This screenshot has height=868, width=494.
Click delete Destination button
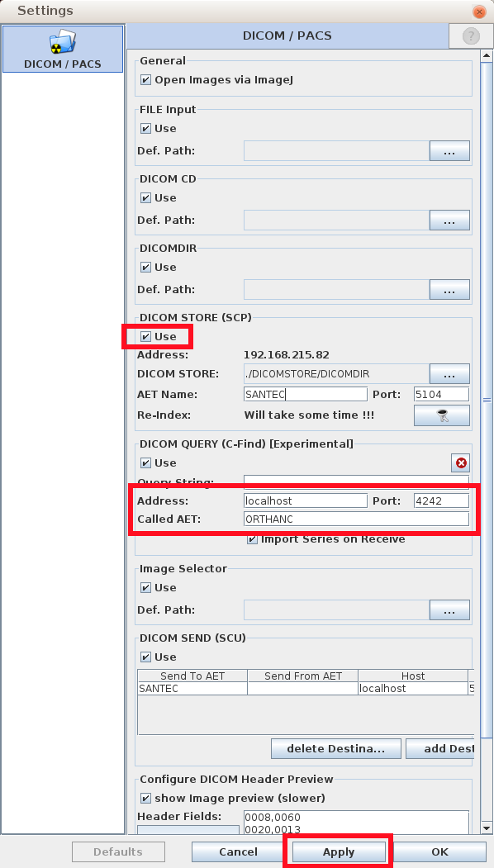pyautogui.click(x=335, y=748)
